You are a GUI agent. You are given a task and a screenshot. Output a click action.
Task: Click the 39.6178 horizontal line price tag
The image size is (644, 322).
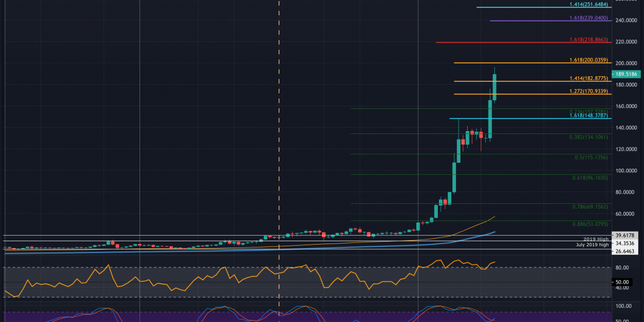625,235
